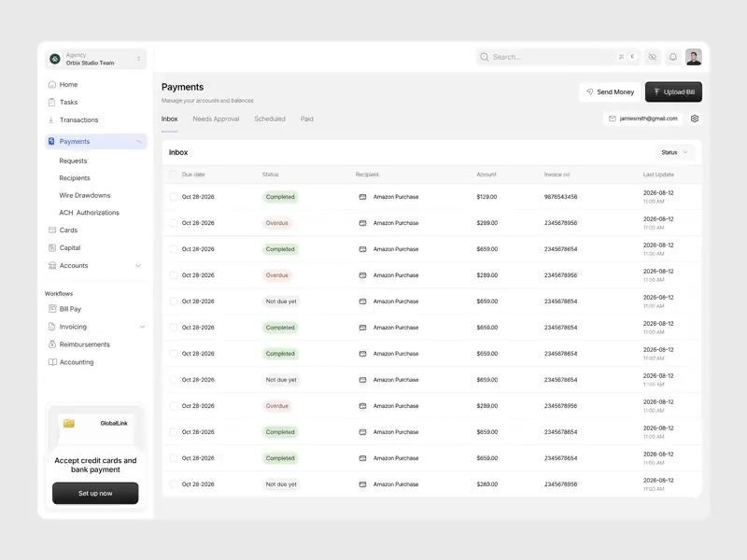Open the Status filter dropdown
Viewport: 747px width, 560px height.
click(675, 152)
